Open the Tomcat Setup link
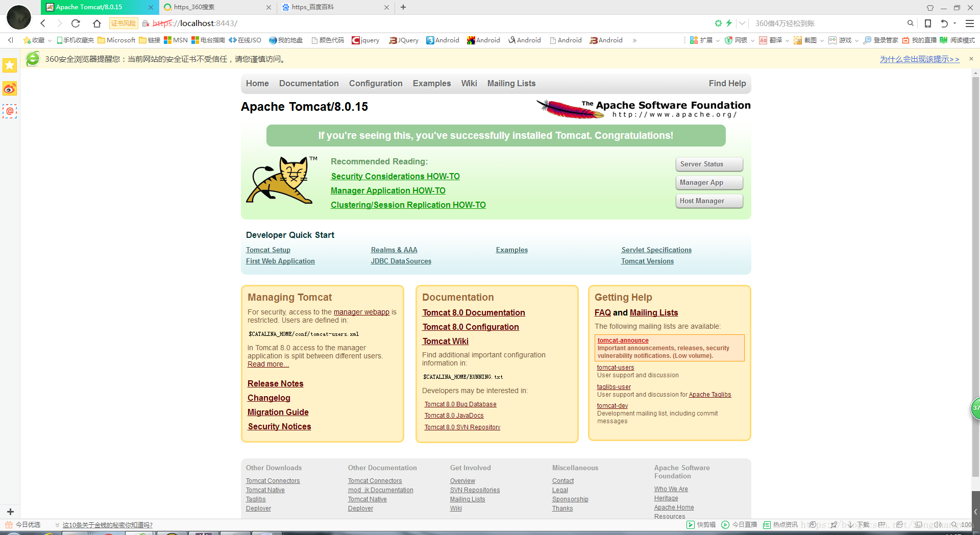980x535 pixels. [268, 250]
